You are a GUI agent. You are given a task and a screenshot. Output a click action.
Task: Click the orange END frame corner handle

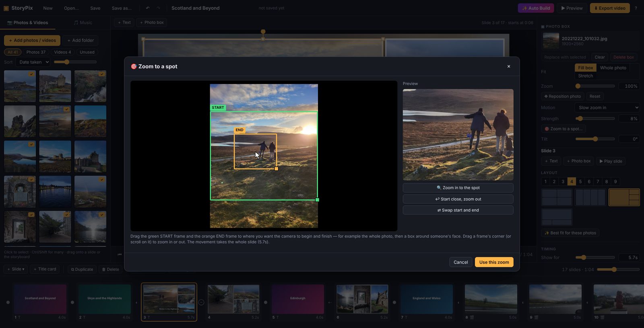point(276,169)
